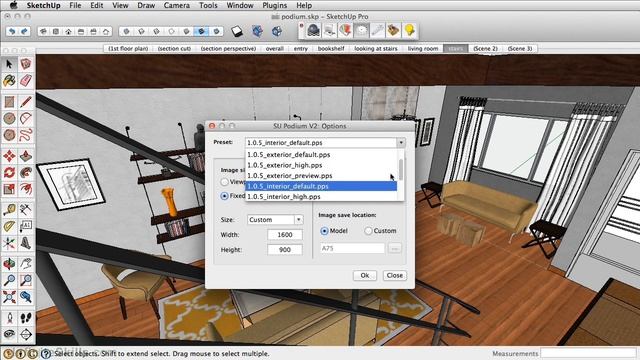Choose the Line pencil tool
This screenshot has width=640, height=360.
coord(26,102)
